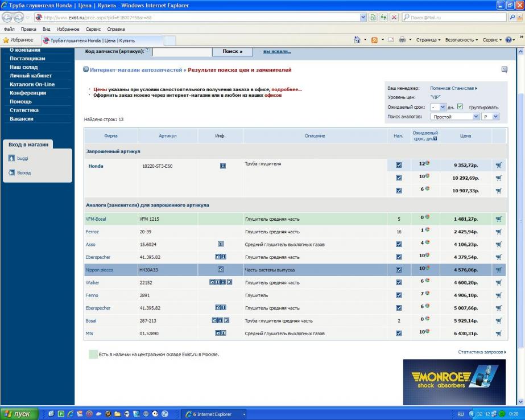Toggle the Группировать checkbox
This screenshot has width=525, height=420.
click(x=460, y=106)
